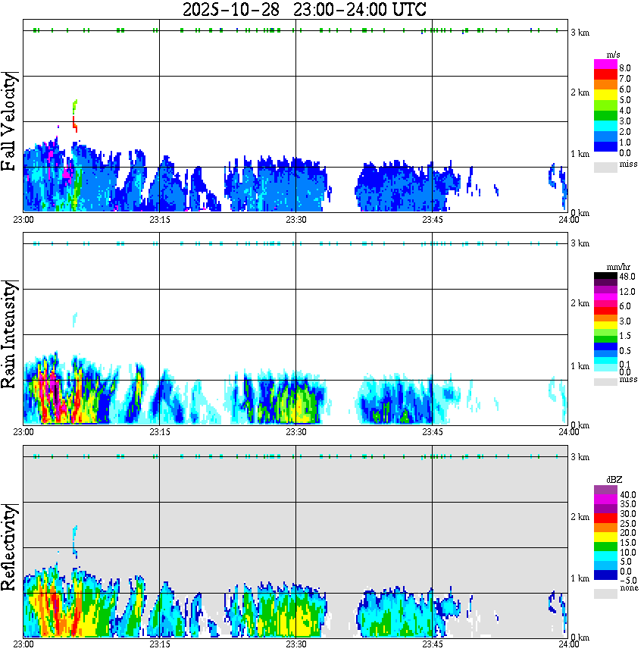Click the top purple swatch in the dBZ legend
Viewport: 644px width, 658px height.
click(605, 490)
